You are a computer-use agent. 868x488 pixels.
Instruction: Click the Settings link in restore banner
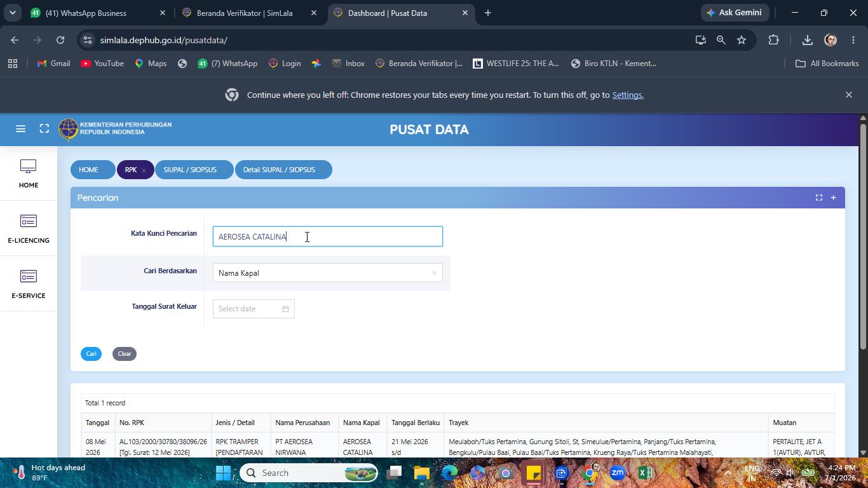[x=628, y=95]
